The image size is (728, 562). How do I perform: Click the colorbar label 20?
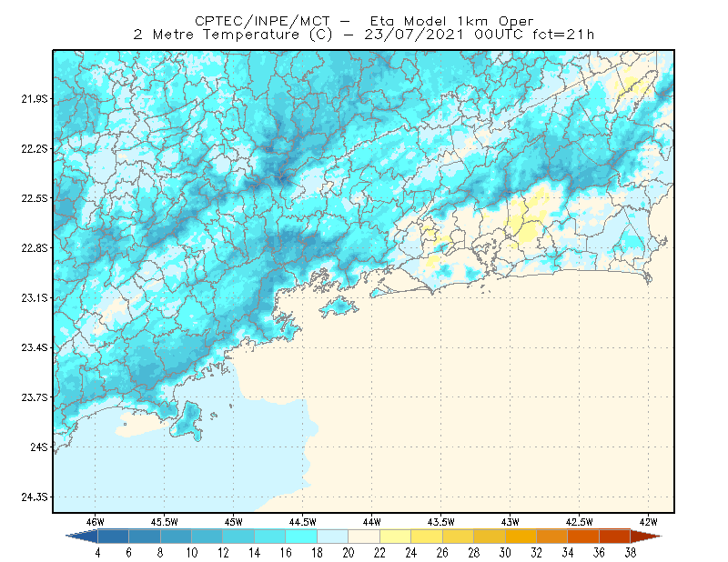pyautogui.click(x=349, y=553)
